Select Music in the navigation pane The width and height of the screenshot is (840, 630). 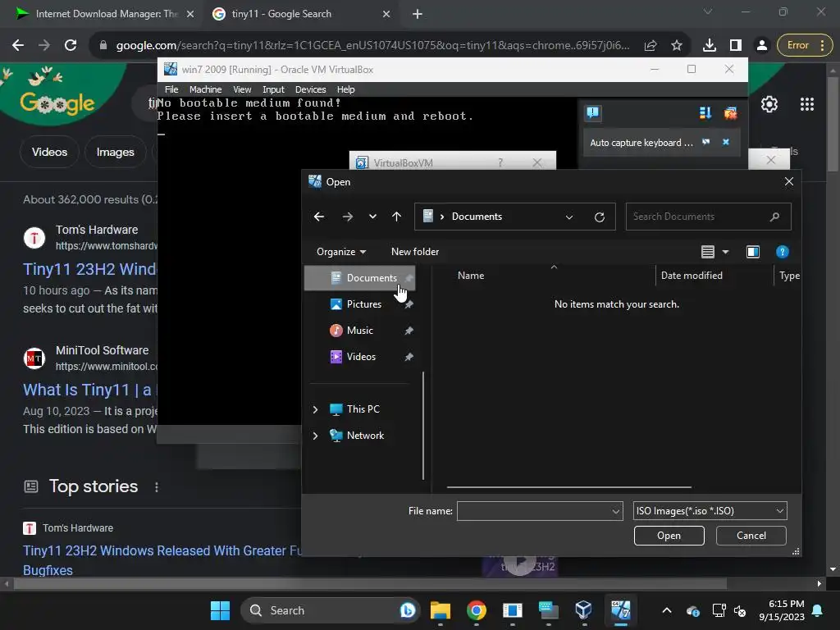point(359,330)
